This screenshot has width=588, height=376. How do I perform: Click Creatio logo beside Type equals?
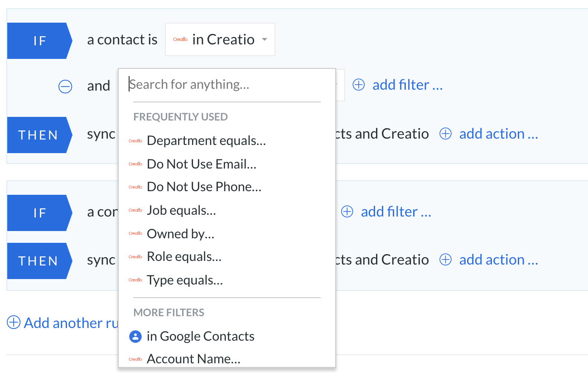pyautogui.click(x=135, y=280)
